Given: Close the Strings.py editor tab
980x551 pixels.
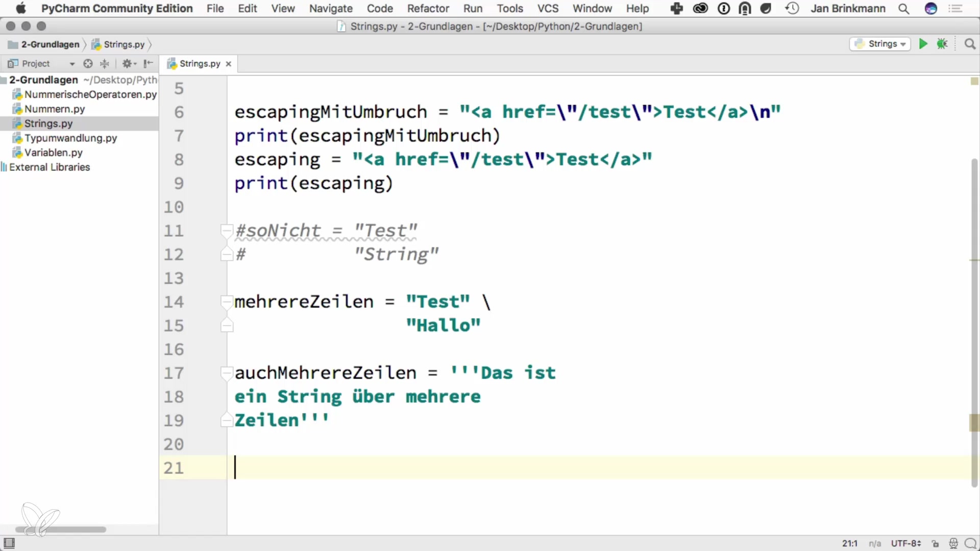Looking at the screenshot, I should 229,64.
